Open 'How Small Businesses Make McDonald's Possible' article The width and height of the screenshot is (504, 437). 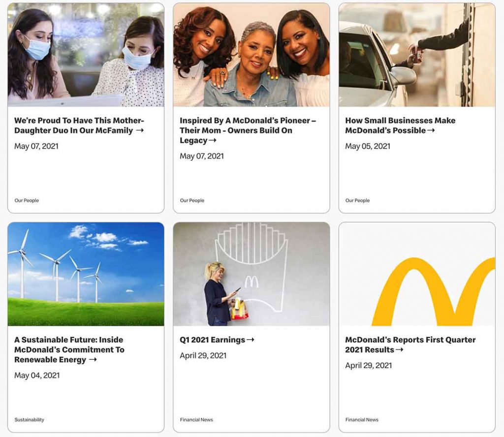pos(400,125)
